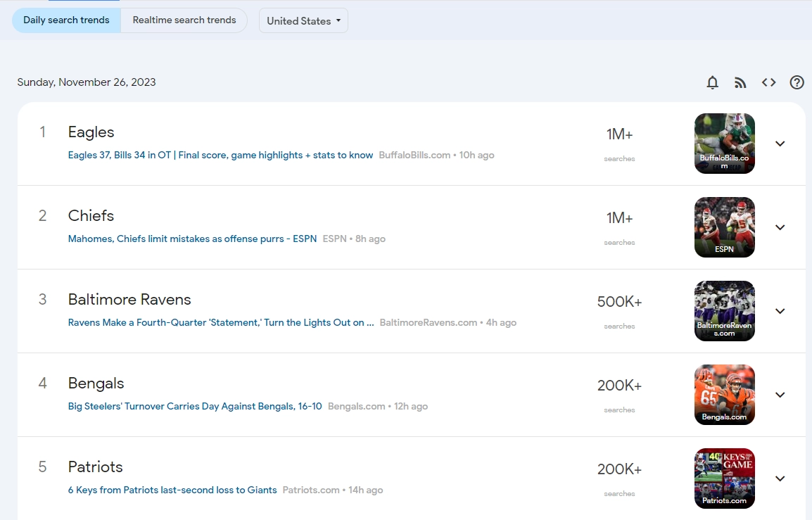Click the 500K+ searches count
This screenshot has width=812, height=520.
[x=619, y=302]
